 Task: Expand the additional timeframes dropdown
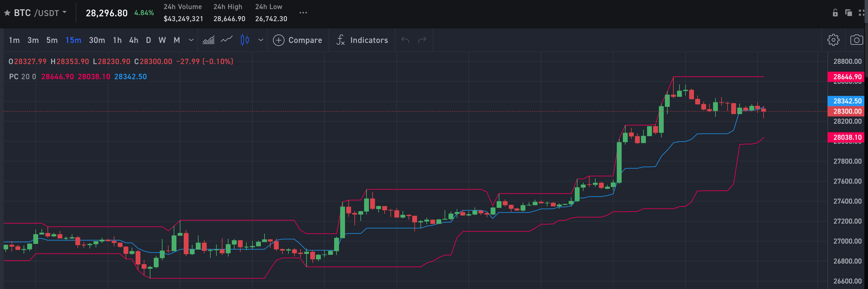point(191,40)
